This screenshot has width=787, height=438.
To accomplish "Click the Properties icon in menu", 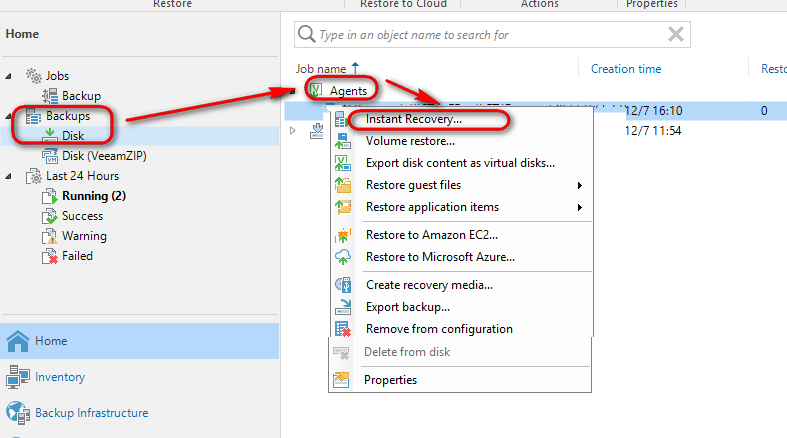I will (x=341, y=380).
